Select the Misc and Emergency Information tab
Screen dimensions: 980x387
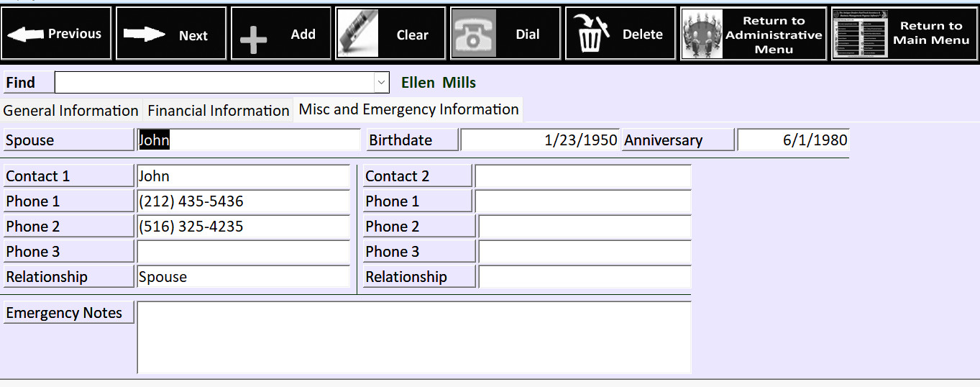tap(408, 109)
